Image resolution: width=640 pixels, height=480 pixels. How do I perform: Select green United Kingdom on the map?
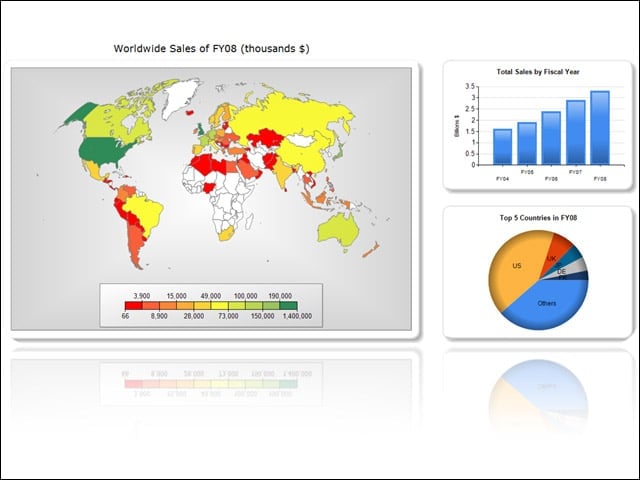pyautogui.click(x=200, y=130)
